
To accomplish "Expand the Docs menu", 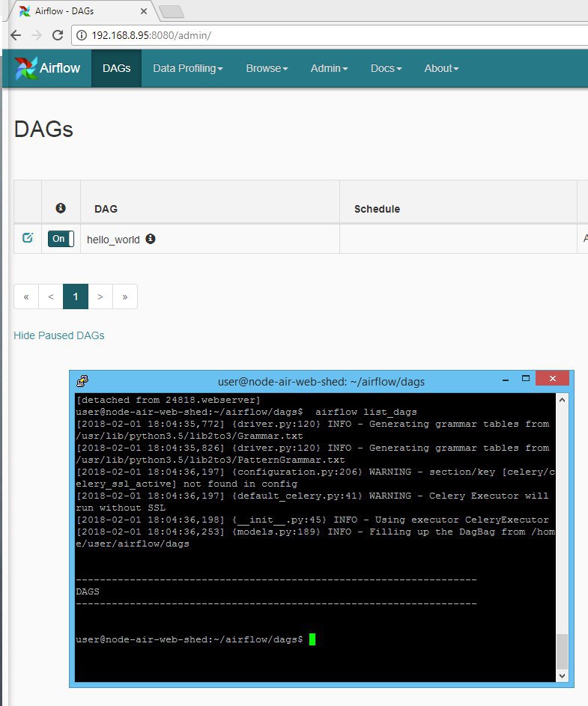I will tap(387, 68).
